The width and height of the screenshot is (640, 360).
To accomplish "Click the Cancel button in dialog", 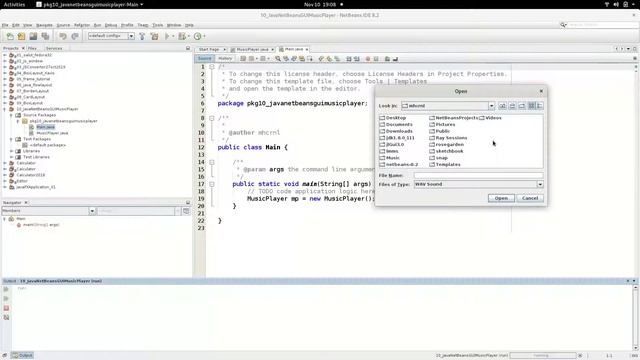I will coord(530,198).
